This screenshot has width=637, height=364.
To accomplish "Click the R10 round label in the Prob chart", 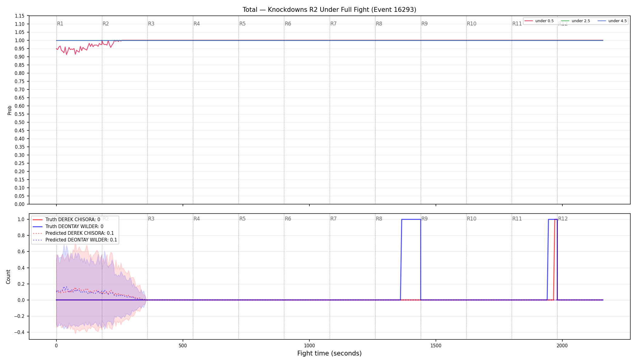I will pyautogui.click(x=471, y=24).
